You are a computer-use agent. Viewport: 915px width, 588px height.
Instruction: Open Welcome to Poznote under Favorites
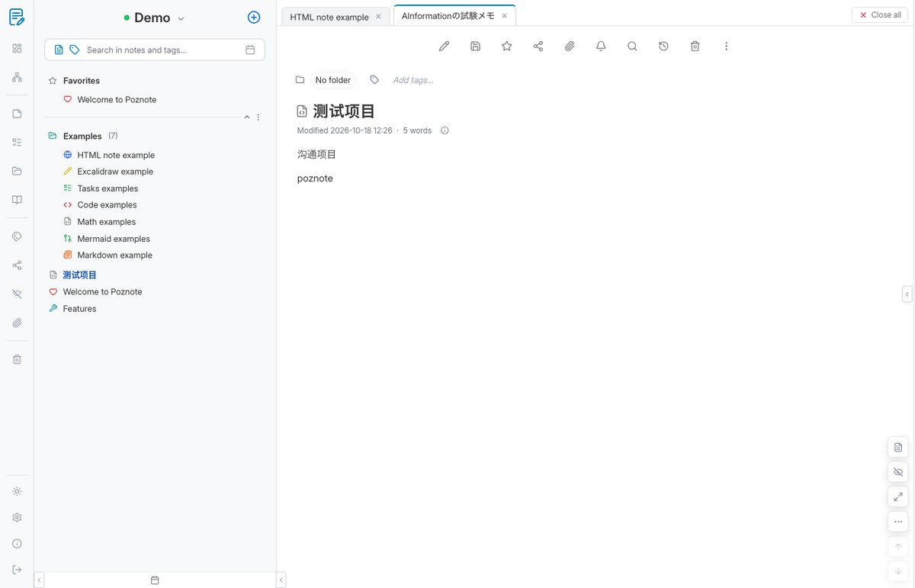pos(117,99)
